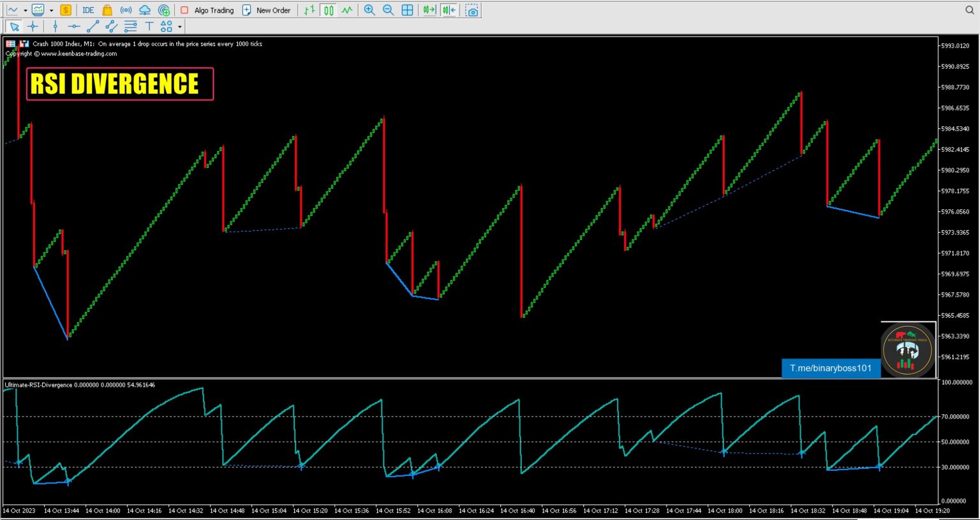Zoom in on the chart
Viewport: 980px width, 520px height.
pos(369,10)
